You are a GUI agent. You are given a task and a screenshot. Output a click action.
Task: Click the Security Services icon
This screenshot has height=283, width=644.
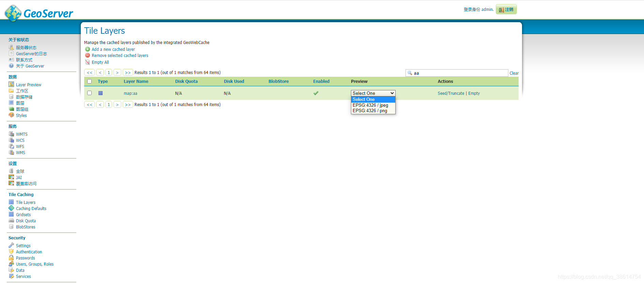point(11,276)
